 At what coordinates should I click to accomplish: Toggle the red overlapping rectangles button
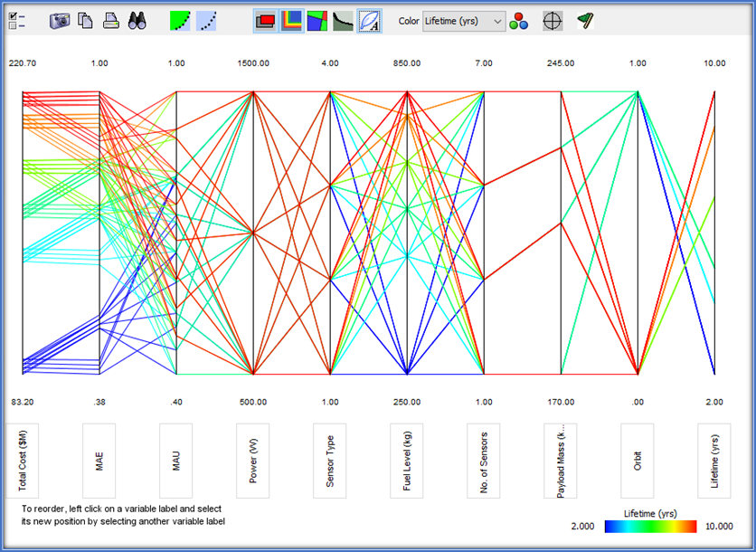point(266,21)
